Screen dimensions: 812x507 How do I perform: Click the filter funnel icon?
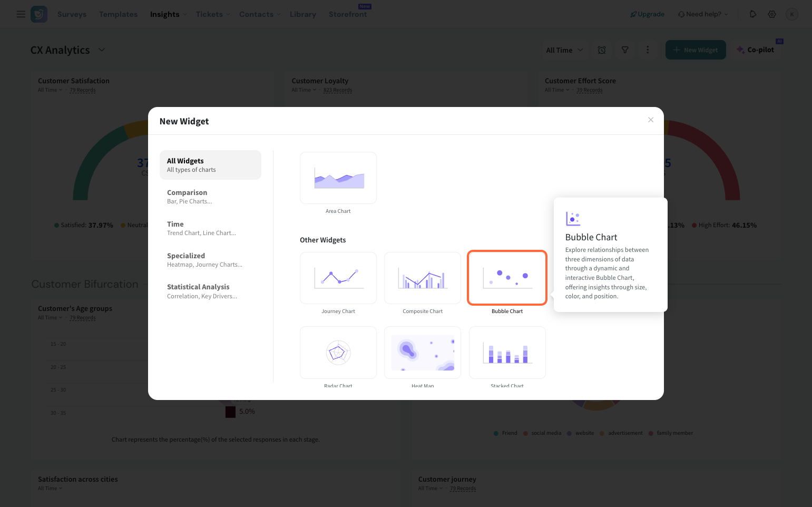pyautogui.click(x=625, y=50)
